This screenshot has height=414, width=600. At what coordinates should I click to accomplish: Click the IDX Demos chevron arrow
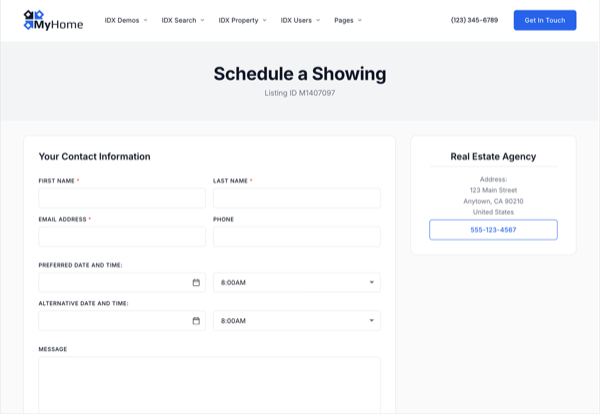(x=145, y=20)
